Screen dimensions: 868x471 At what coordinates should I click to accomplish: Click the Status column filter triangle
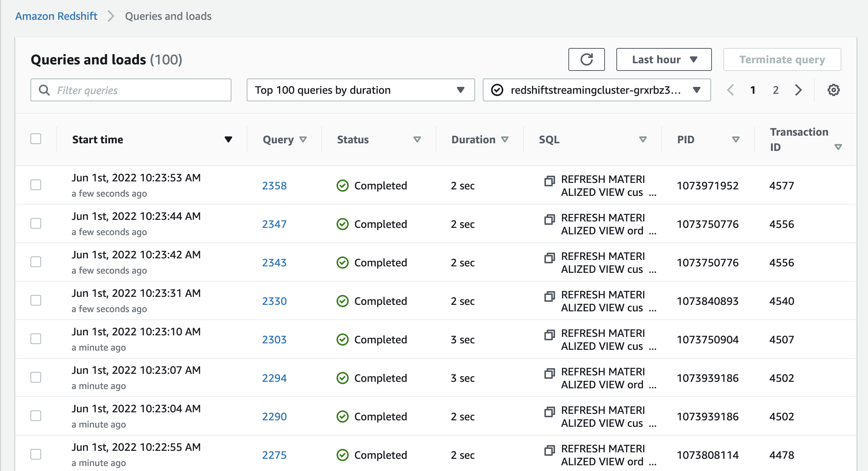[417, 139]
